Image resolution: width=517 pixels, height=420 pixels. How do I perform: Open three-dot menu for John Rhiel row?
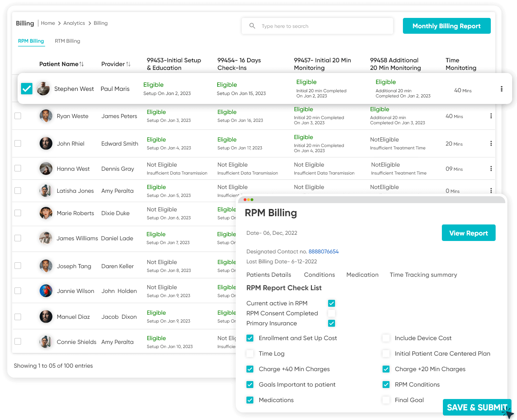click(491, 144)
